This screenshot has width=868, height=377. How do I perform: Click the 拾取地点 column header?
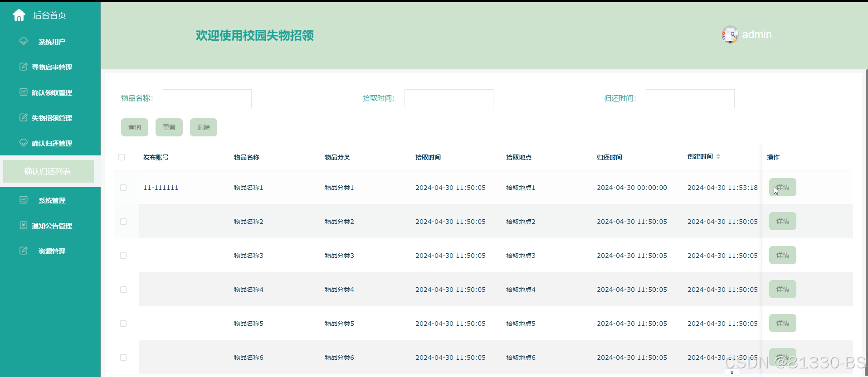[519, 157]
